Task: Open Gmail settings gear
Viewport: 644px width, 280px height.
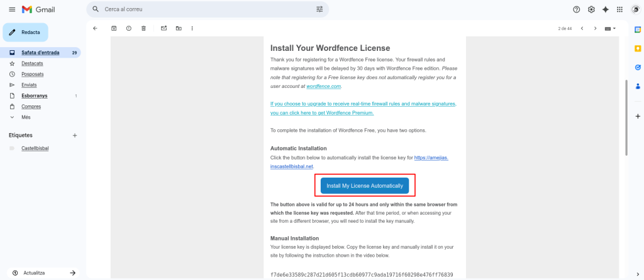Action: coord(591,9)
